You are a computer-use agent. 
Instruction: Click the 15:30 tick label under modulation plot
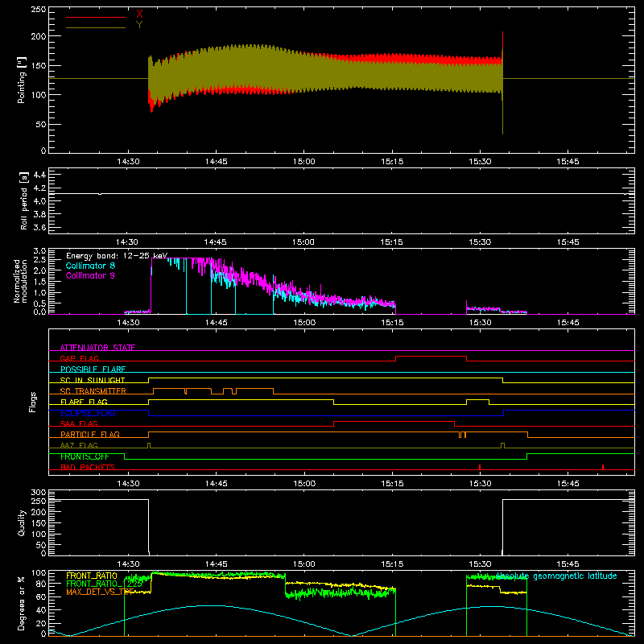[480, 323]
